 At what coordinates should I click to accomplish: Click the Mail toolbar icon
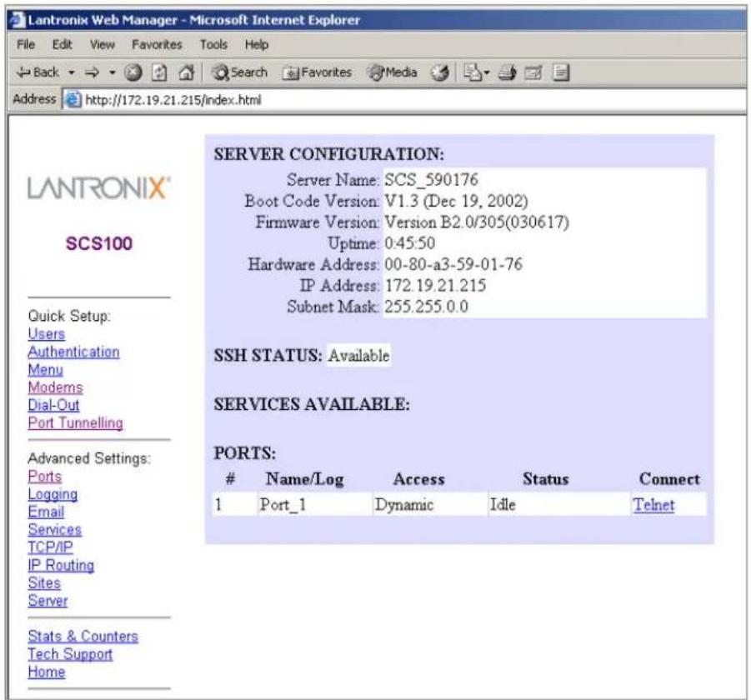[473, 72]
